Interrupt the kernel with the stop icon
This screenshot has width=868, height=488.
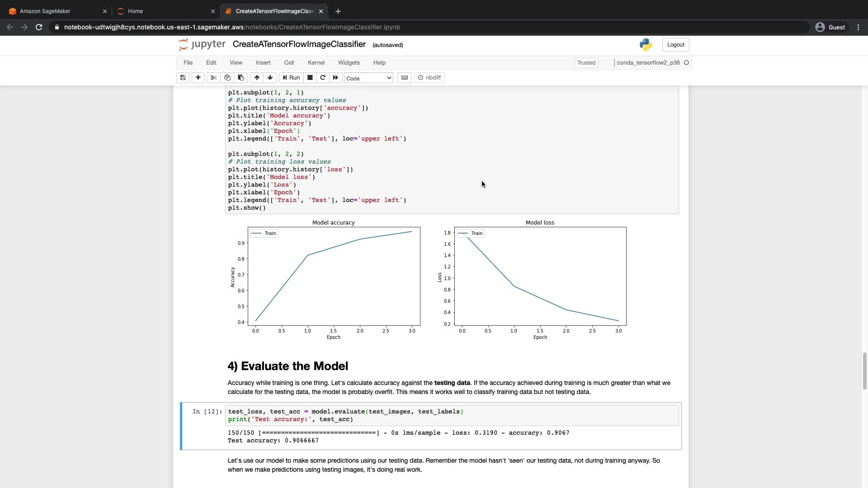click(x=310, y=78)
